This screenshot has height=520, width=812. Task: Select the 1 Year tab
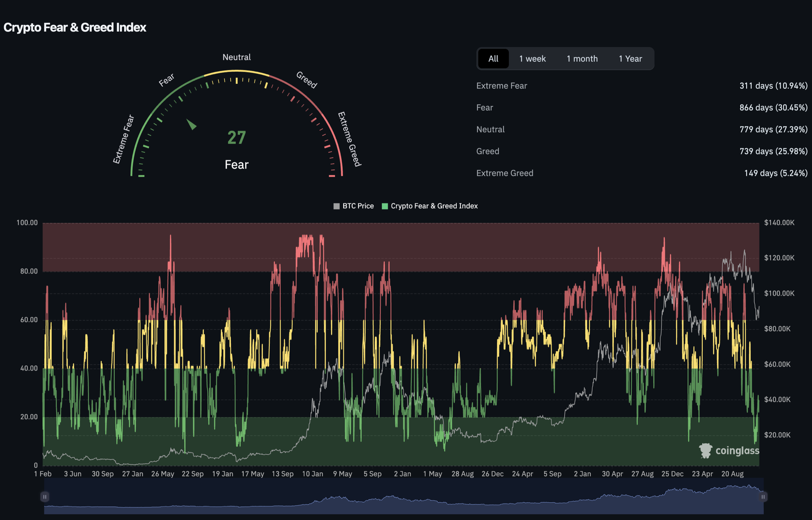click(630, 59)
